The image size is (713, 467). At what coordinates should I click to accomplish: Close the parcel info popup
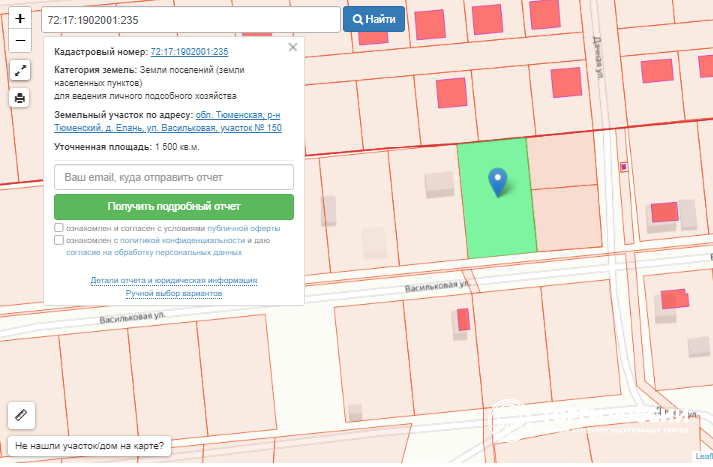pos(293,47)
